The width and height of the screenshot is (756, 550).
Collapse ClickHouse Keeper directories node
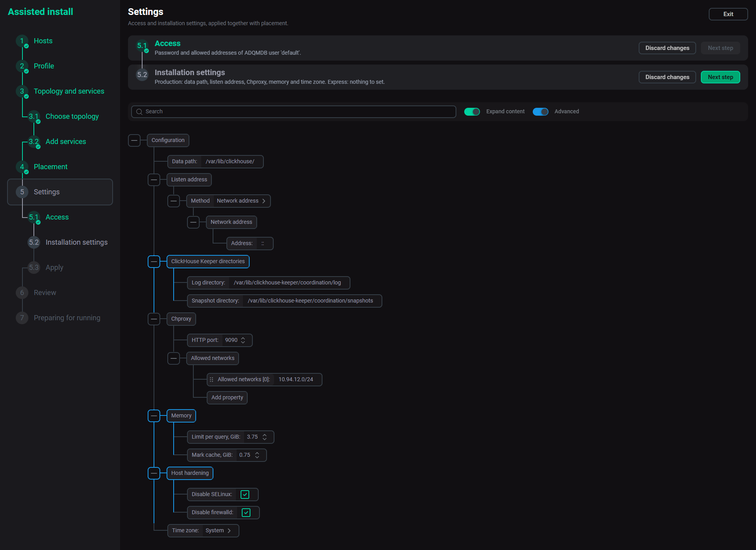pos(154,262)
